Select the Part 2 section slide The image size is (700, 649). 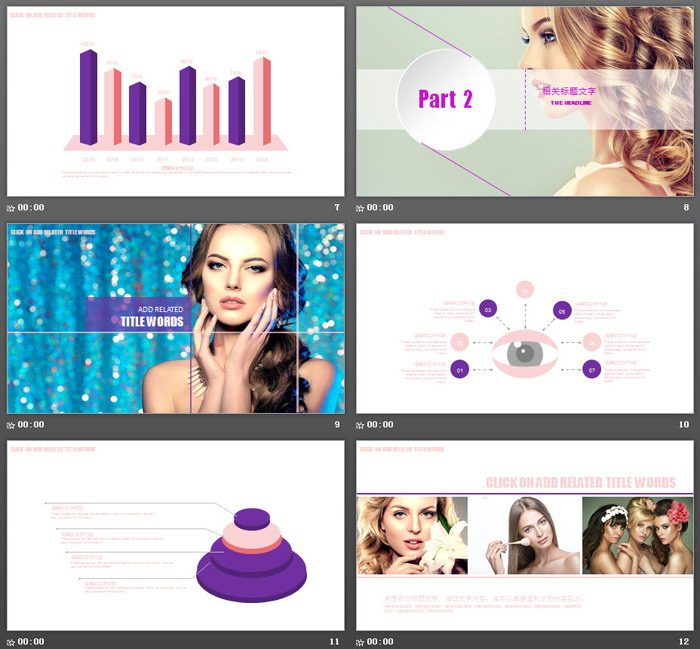524,101
